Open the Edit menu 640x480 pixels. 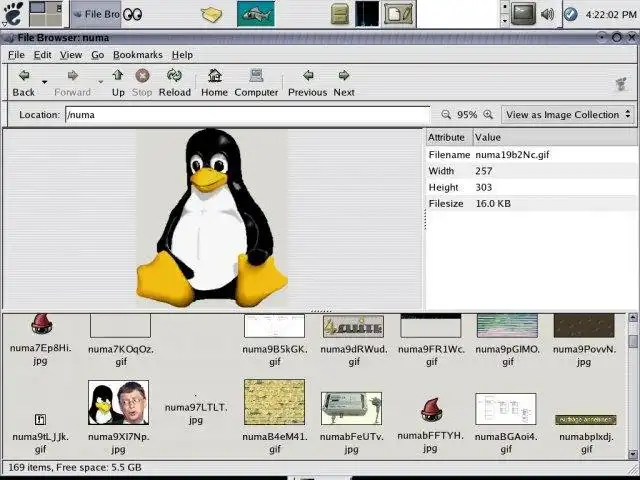point(42,55)
